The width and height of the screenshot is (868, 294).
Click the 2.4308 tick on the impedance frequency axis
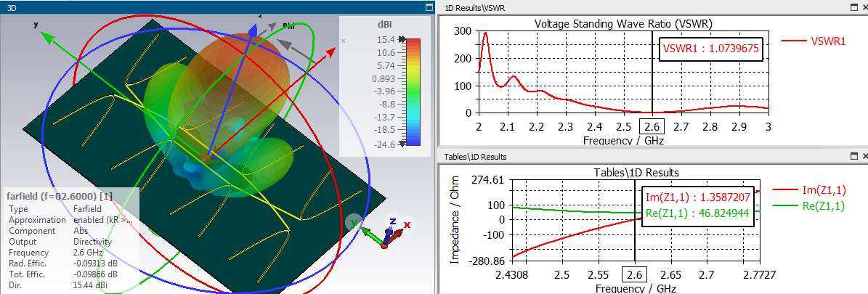(x=511, y=274)
